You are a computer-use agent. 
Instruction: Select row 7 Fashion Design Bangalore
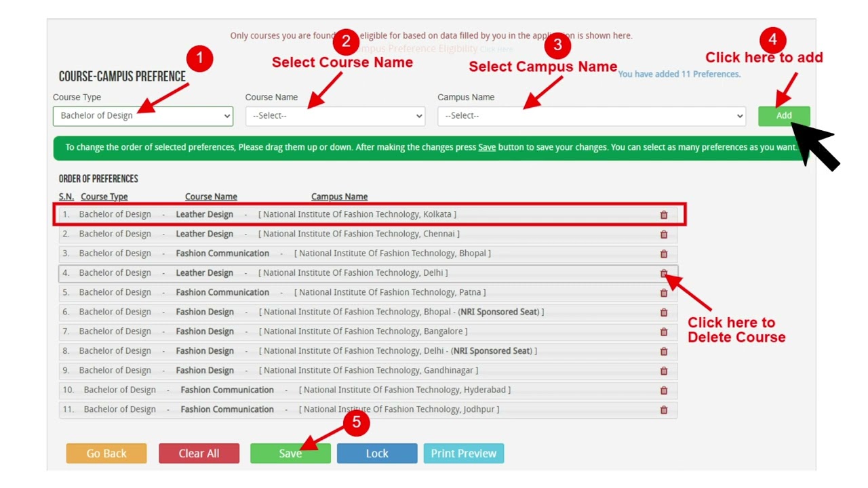368,331
